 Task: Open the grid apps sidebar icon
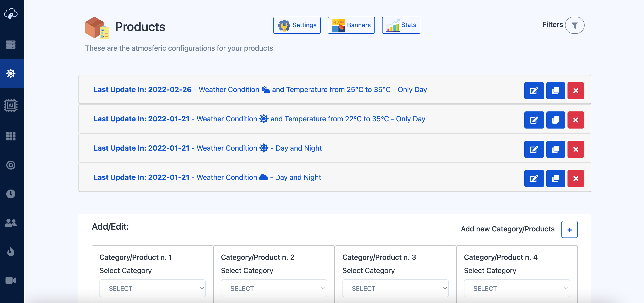pyautogui.click(x=11, y=136)
